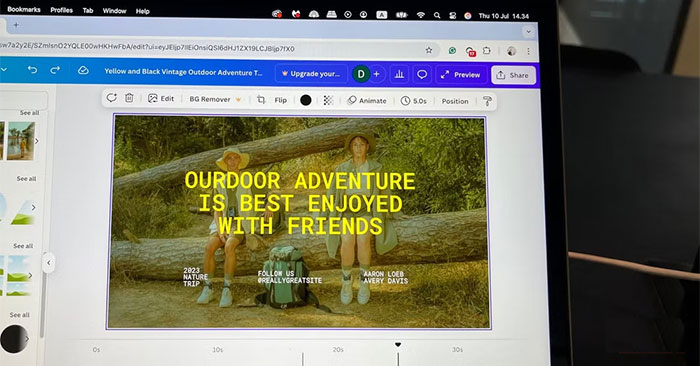Viewport: 700px width, 366px height.
Task: Rename the Yellow and Black Vintage design title
Action: (183, 72)
